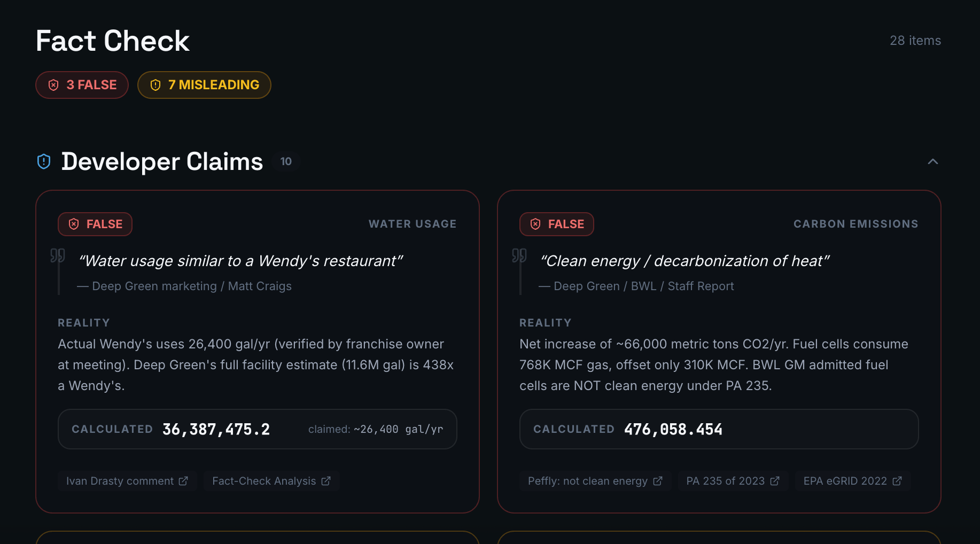Image resolution: width=980 pixels, height=544 pixels.
Task: Click the WATER USAGE category label
Action: click(x=413, y=224)
